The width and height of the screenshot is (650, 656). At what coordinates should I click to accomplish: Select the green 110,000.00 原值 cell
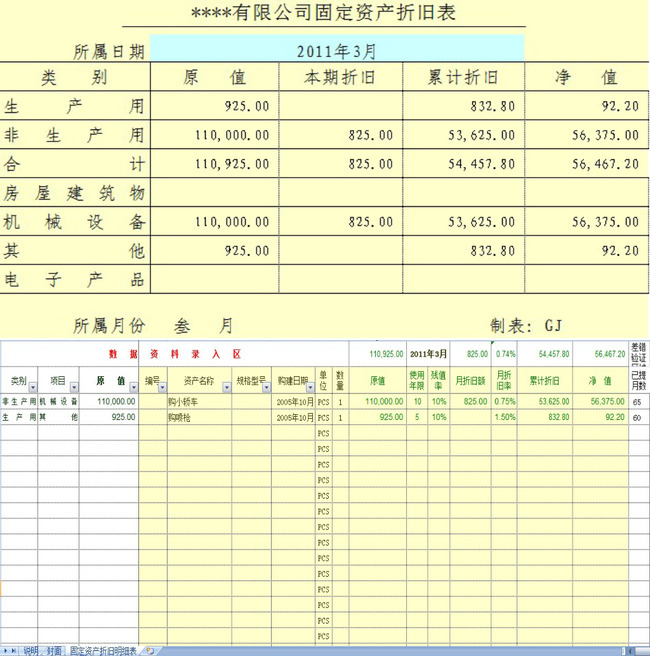pos(378,402)
